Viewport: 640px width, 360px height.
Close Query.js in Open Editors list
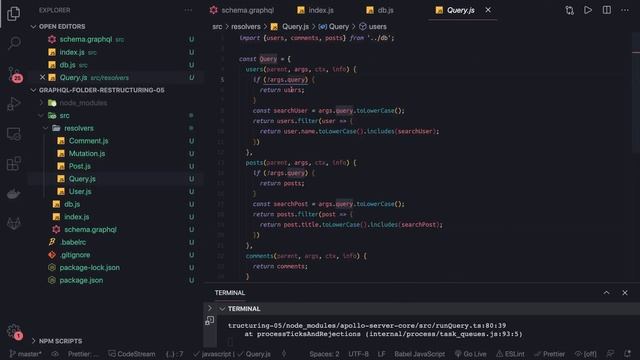42,77
